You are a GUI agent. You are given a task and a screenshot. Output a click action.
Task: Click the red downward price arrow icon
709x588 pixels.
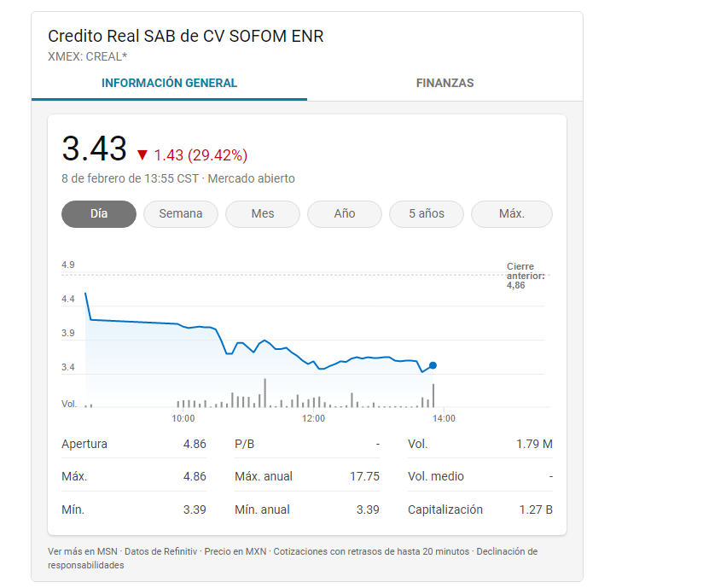tap(143, 155)
